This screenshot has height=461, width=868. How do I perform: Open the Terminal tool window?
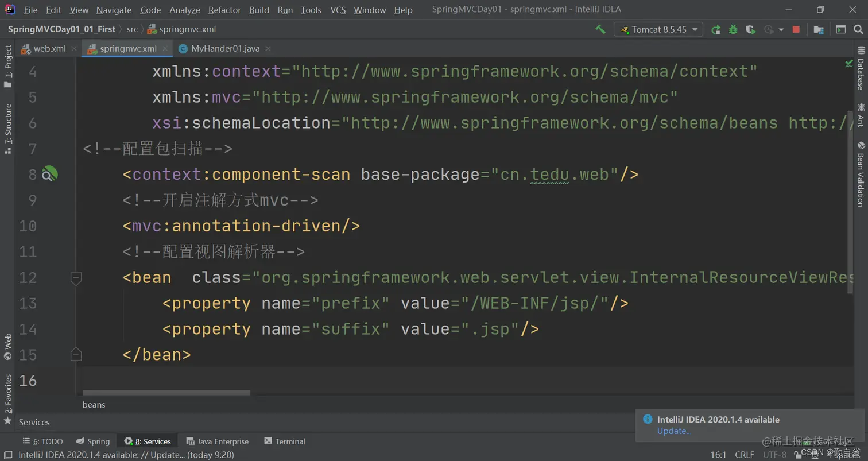(x=285, y=441)
